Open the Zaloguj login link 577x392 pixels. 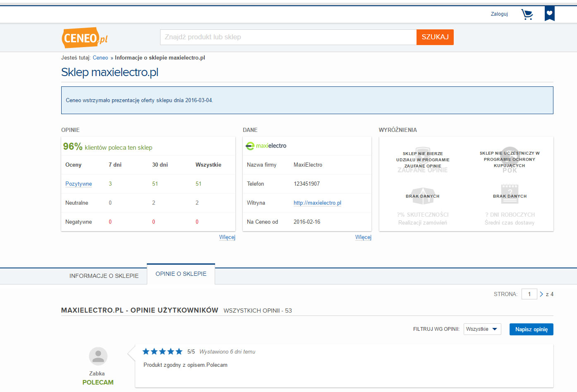pos(499,14)
